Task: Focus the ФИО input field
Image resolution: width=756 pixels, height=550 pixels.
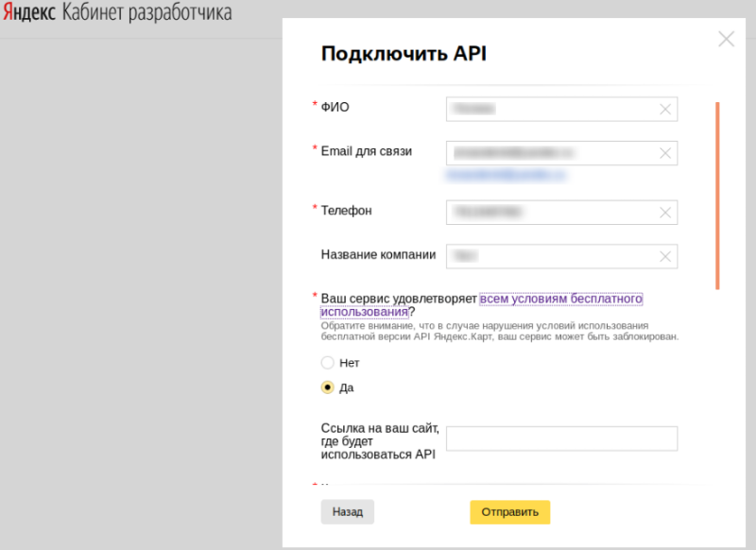Action: pos(561,110)
